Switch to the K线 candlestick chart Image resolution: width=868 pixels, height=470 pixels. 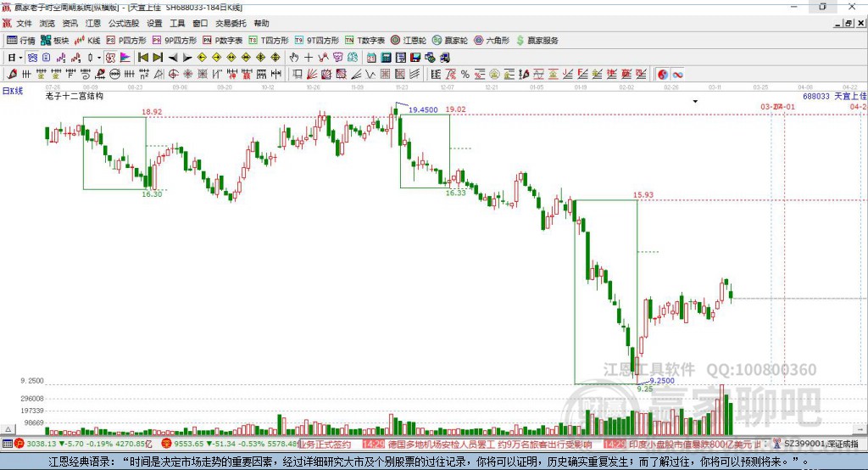[x=87, y=41]
